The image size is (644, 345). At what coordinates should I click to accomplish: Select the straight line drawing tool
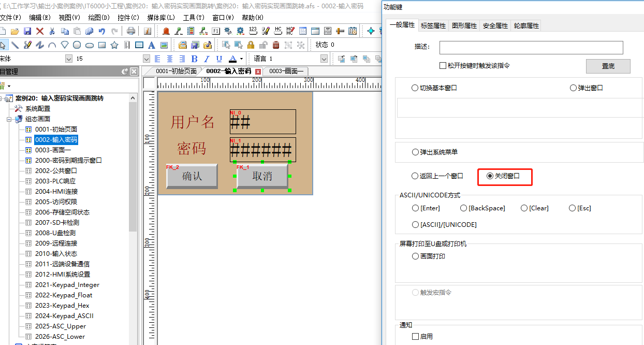point(15,45)
